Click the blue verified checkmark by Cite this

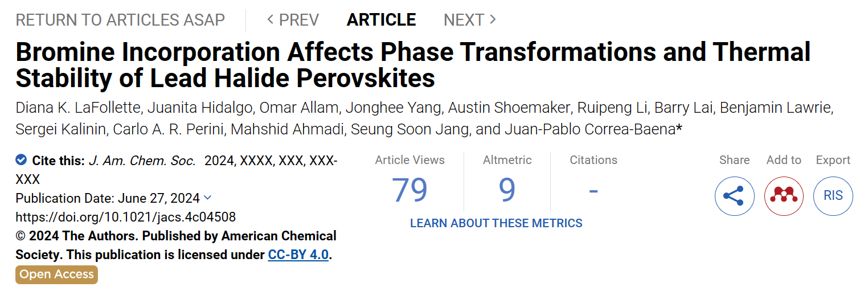(x=21, y=160)
